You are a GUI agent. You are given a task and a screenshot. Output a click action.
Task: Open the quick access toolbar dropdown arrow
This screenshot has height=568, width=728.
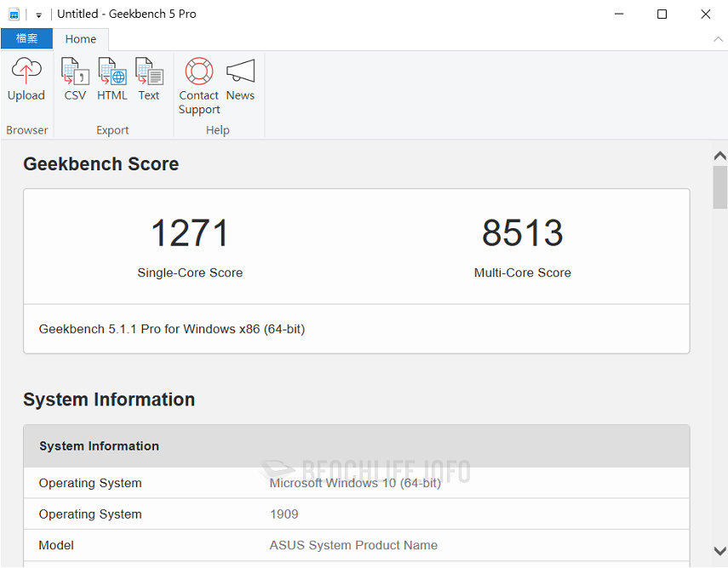37,14
